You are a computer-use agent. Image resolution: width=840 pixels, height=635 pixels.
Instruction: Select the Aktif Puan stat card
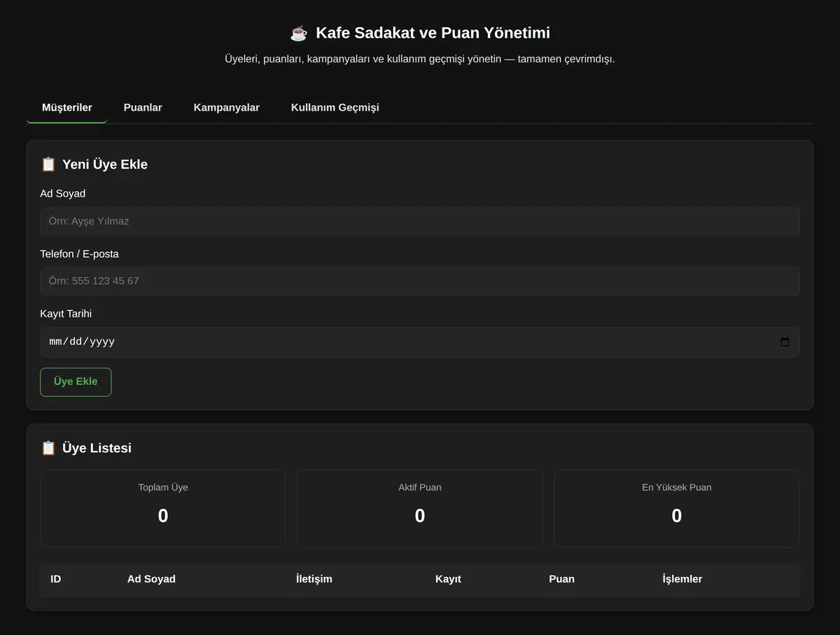click(420, 508)
